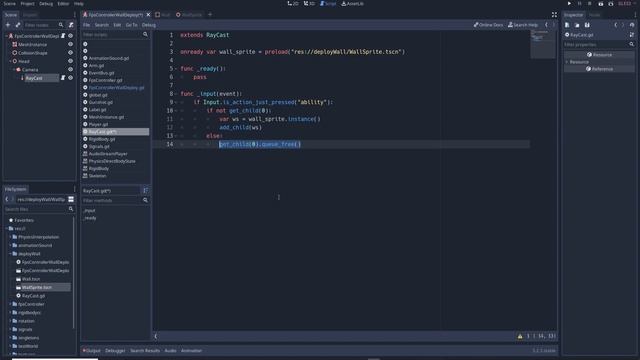Collapse the Head node in scene tree
Screen dimensions: 640x360
pos(10,61)
